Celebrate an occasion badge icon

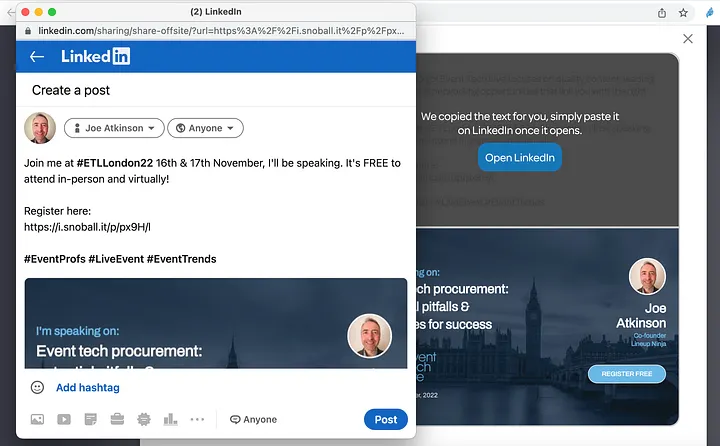point(144,419)
